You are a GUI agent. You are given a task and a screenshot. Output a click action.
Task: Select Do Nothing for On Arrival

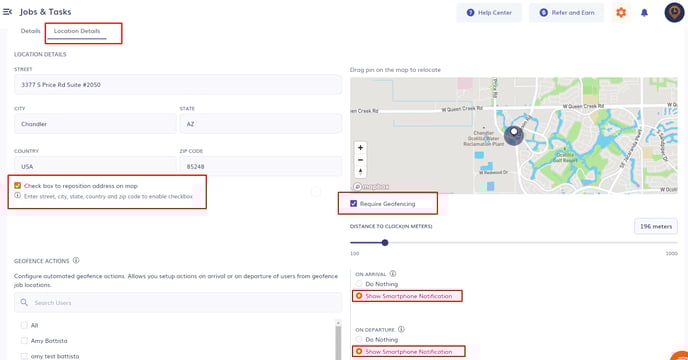coord(359,284)
